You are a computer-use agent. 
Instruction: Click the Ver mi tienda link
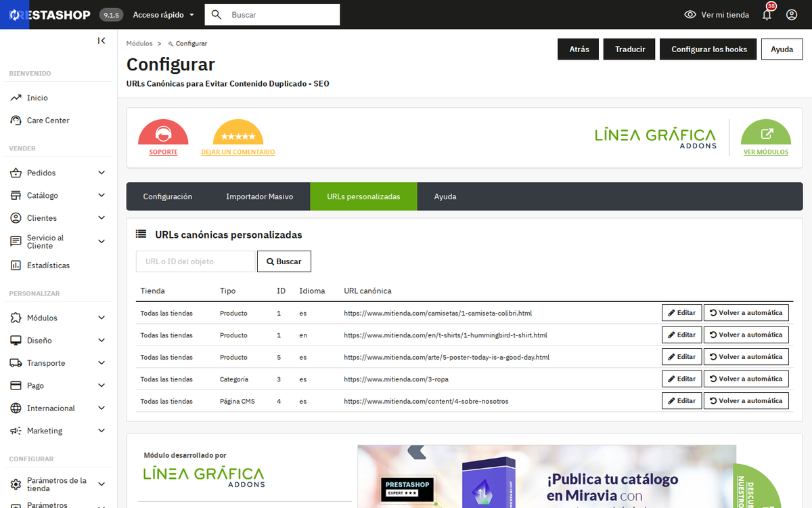point(725,14)
